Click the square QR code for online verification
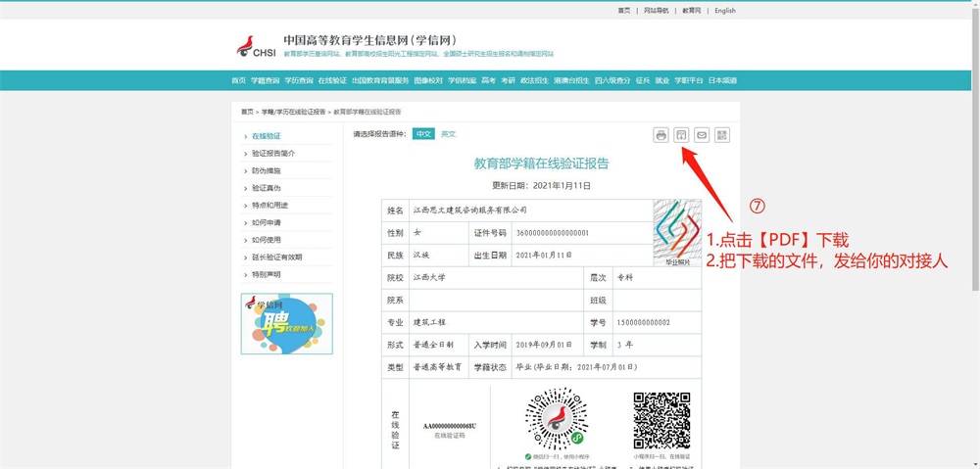 click(x=662, y=420)
